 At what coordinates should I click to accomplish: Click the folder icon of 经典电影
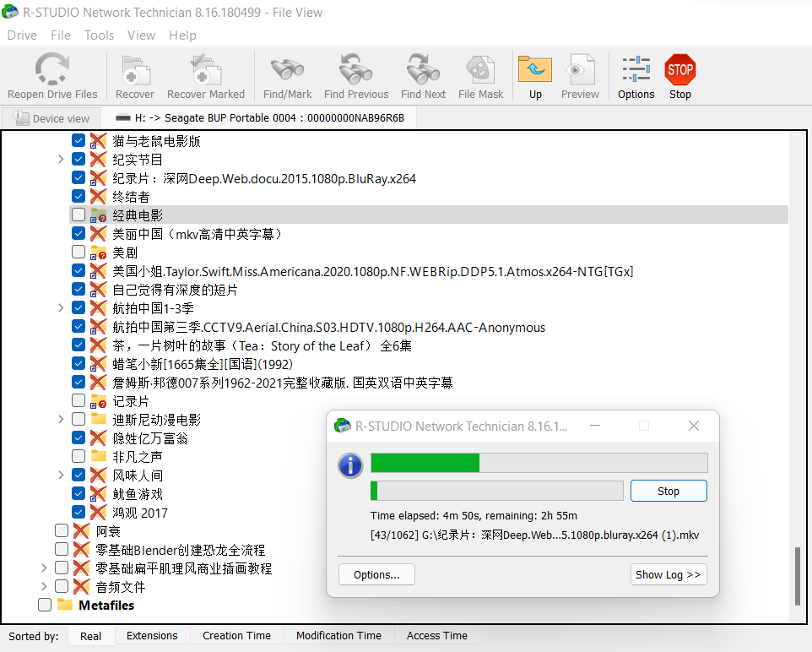(99, 215)
